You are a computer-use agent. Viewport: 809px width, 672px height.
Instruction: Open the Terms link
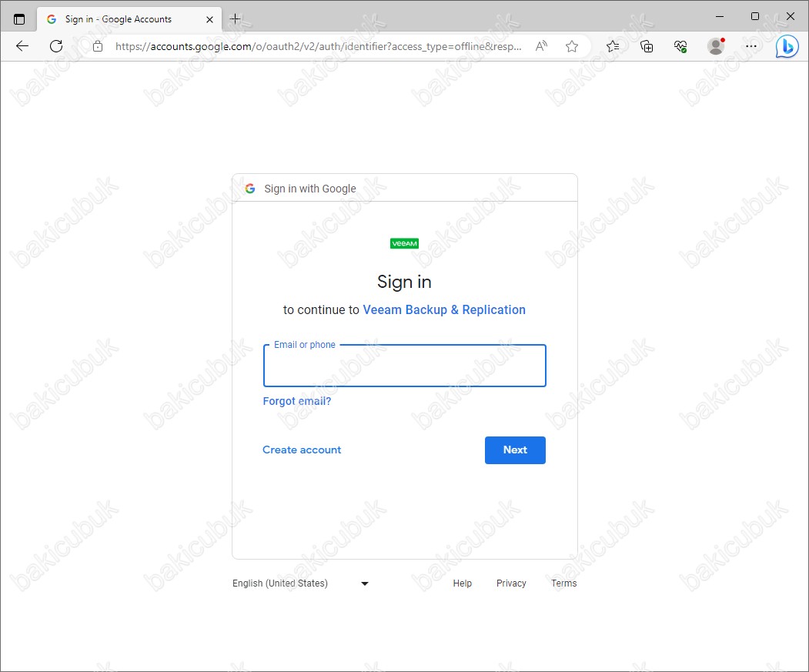click(x=564, y=583)
